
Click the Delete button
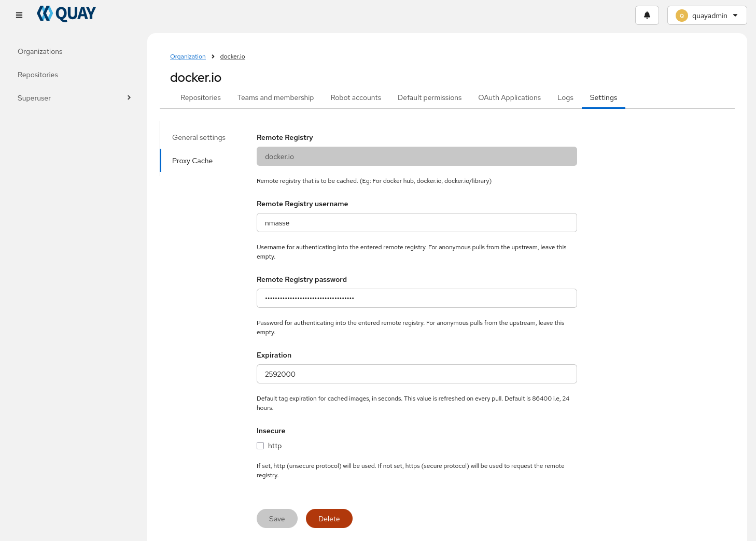coord(329,519)
